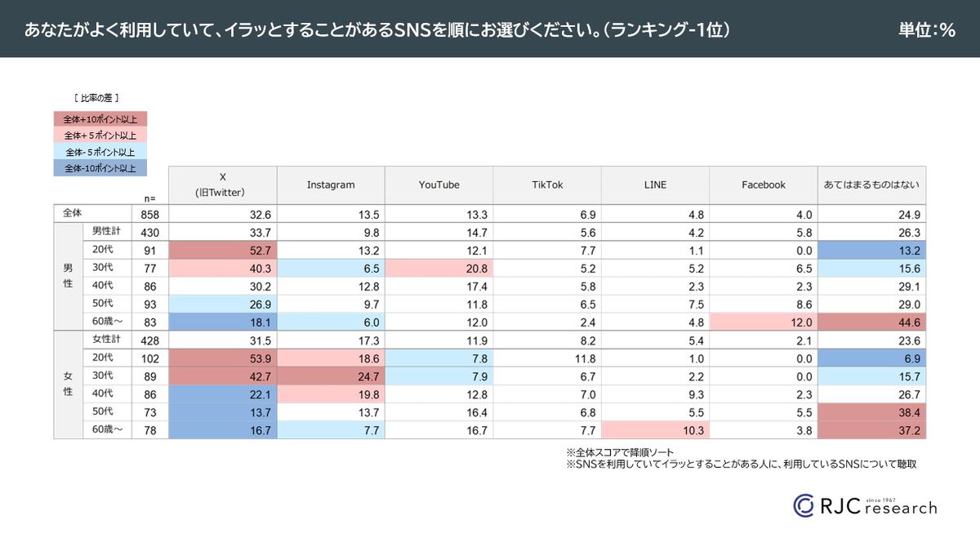
Task: Click the light pink 全体+5ポイント以上 legend swatch
Action: (x=100, y=136)
